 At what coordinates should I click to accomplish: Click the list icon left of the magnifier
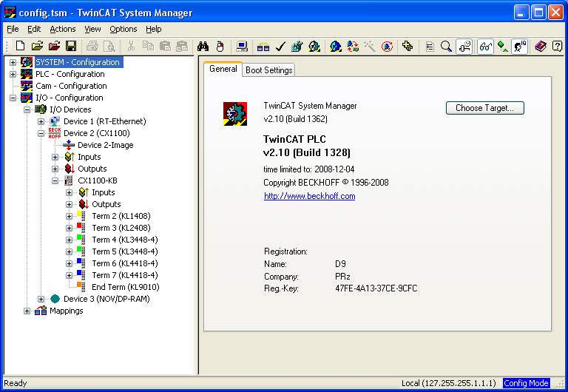point(430,47)
